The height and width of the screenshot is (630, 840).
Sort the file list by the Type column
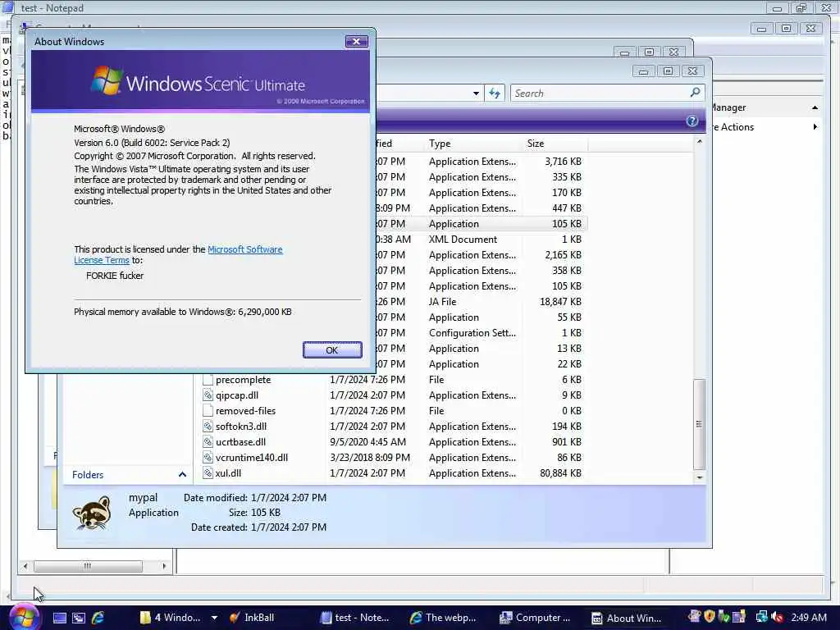coord(472,144)
